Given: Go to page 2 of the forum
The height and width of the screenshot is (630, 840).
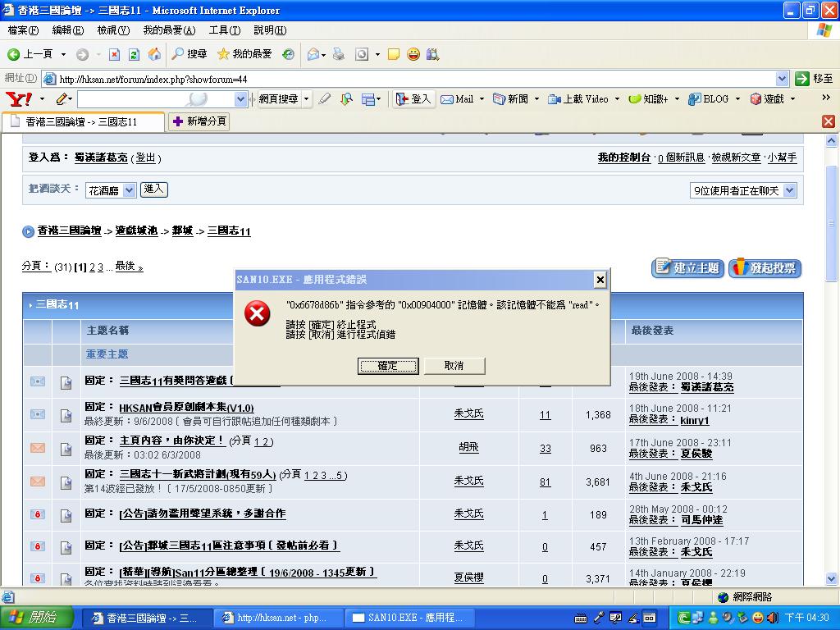Looking at the screenshot, I should click(x=92, y=267).
